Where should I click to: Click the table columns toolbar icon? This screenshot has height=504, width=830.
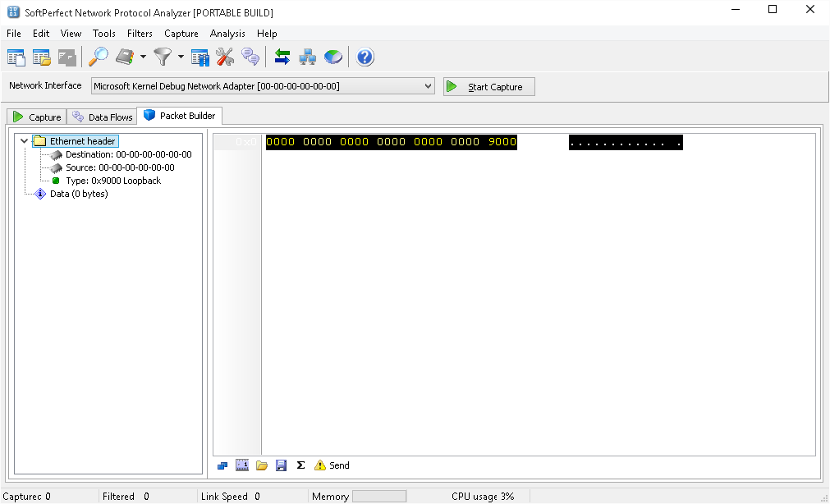click(200, 57)
